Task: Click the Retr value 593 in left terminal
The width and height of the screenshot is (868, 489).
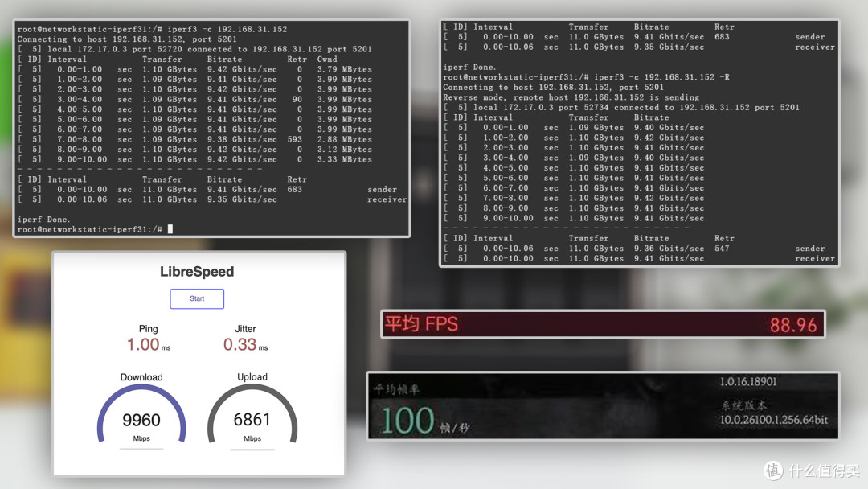Action: [x=294, y=140]
